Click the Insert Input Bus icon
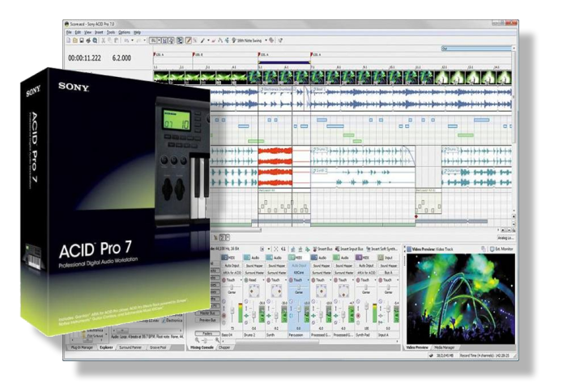This screenshot has width=567, height=392. coord(339,249)
